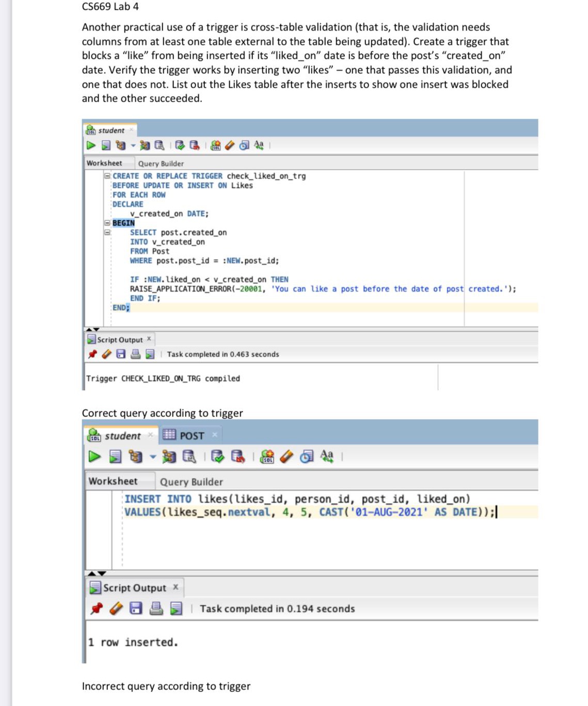The width and height of the screenshot is (588, 706).
Task: Execute using the Run Script icon
Action: coord(106,146)
